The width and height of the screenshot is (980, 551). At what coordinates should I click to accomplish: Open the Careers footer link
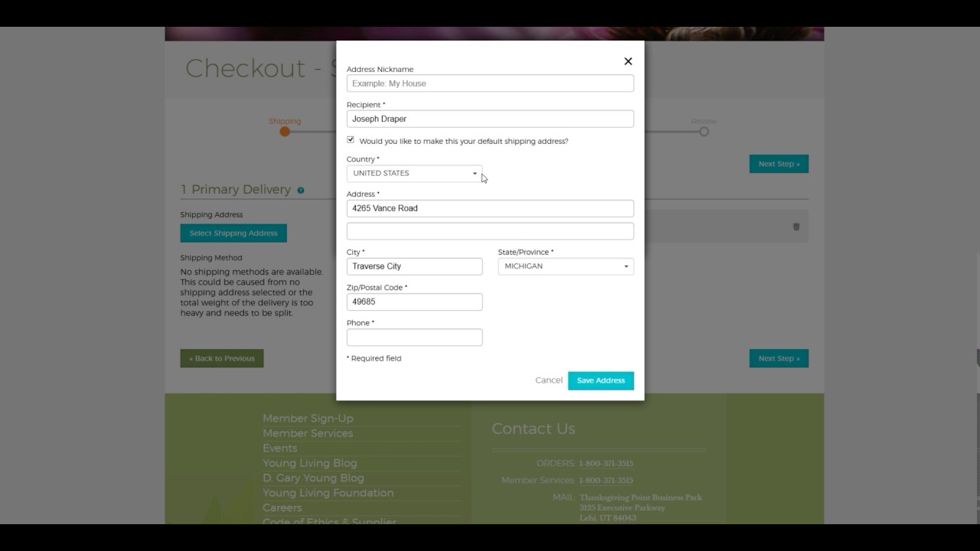tap(282, 507)
